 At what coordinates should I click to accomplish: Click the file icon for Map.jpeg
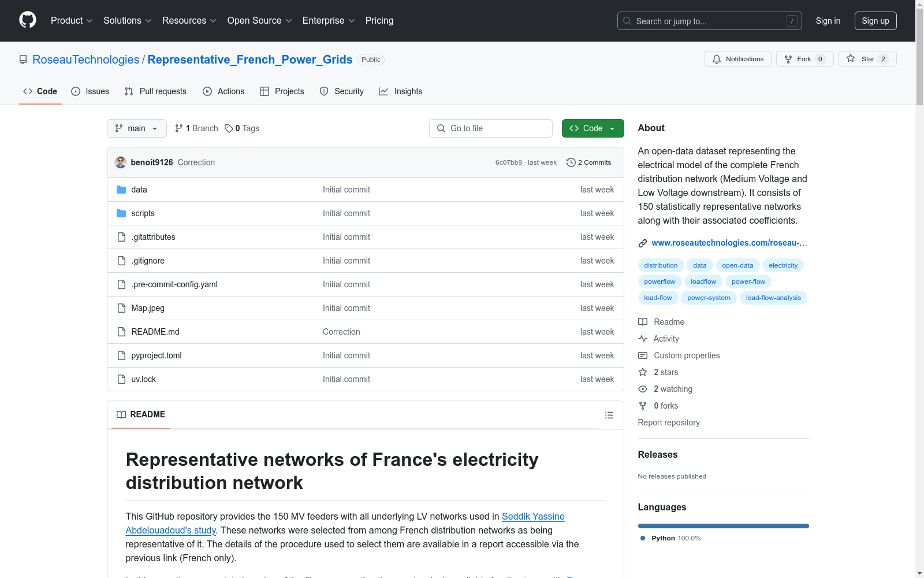(x=121, y=308)
